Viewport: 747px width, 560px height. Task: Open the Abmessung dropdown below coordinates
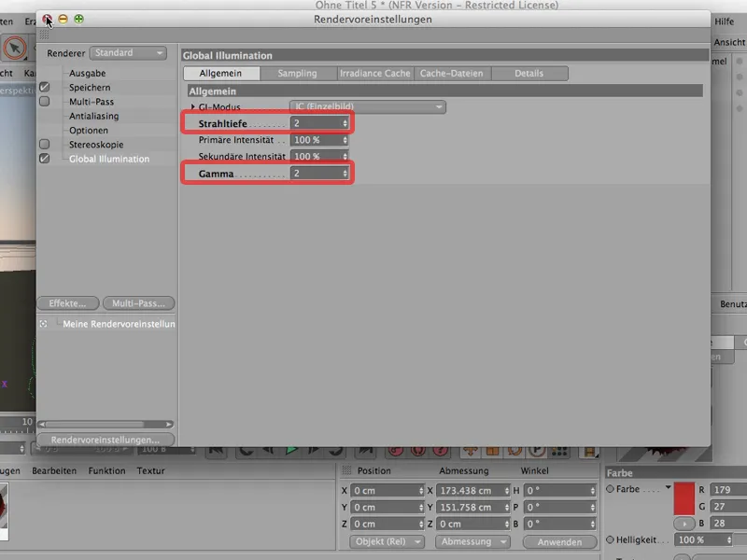(x=472, y=542)
